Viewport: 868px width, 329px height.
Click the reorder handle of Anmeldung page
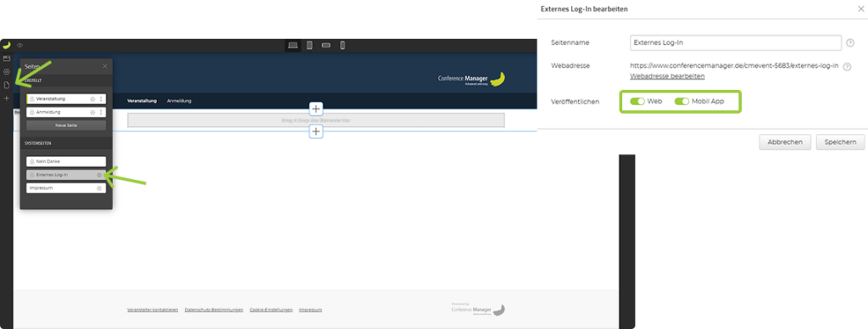(101, 112)
